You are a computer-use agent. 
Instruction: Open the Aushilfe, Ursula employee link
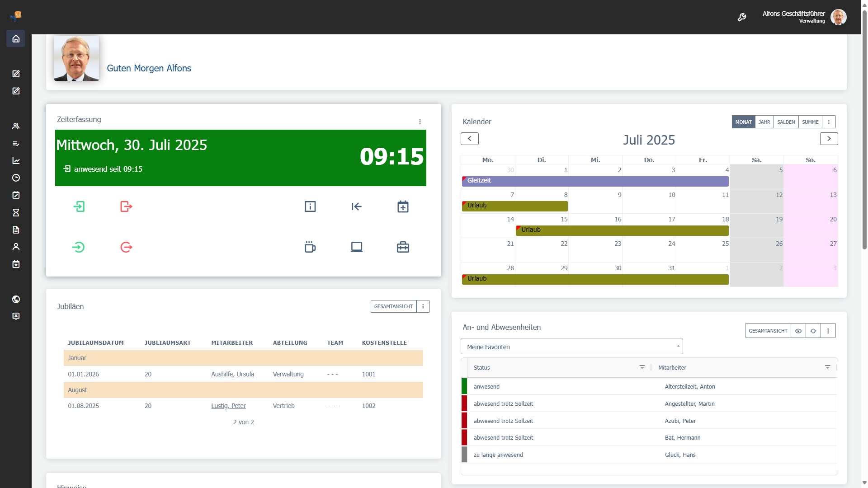(232, 374)
